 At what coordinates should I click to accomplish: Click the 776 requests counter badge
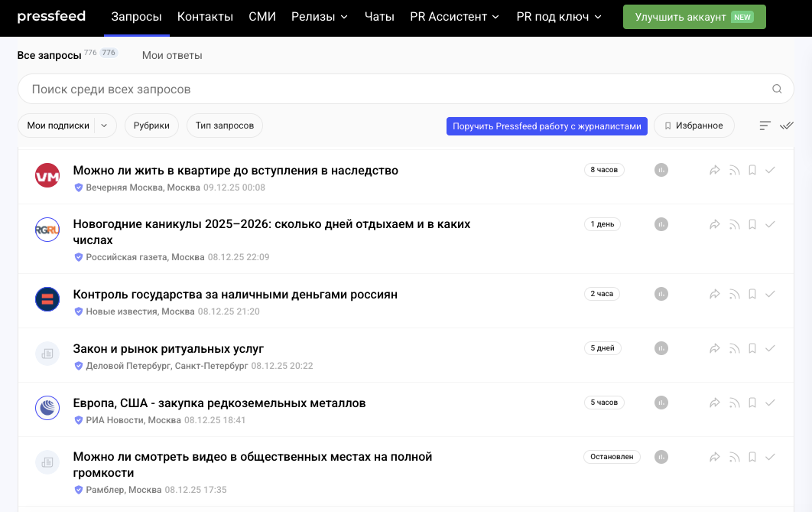(108, 52)
